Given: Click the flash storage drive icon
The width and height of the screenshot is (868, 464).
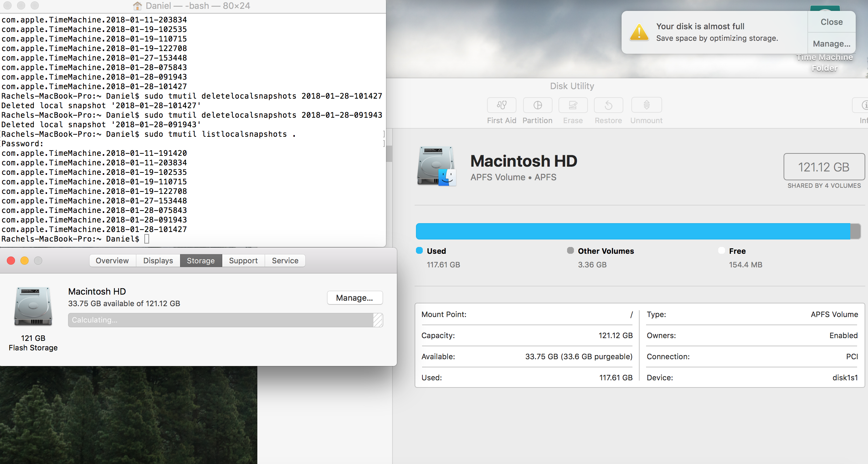Looking at the screenshot, I should click(32, 307).
